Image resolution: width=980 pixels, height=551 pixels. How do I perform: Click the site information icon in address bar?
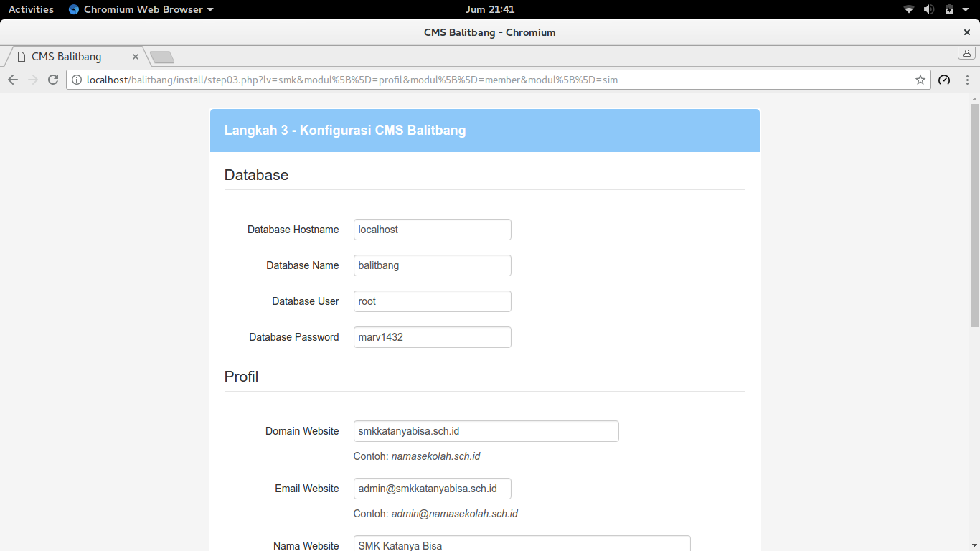[77, 80]
